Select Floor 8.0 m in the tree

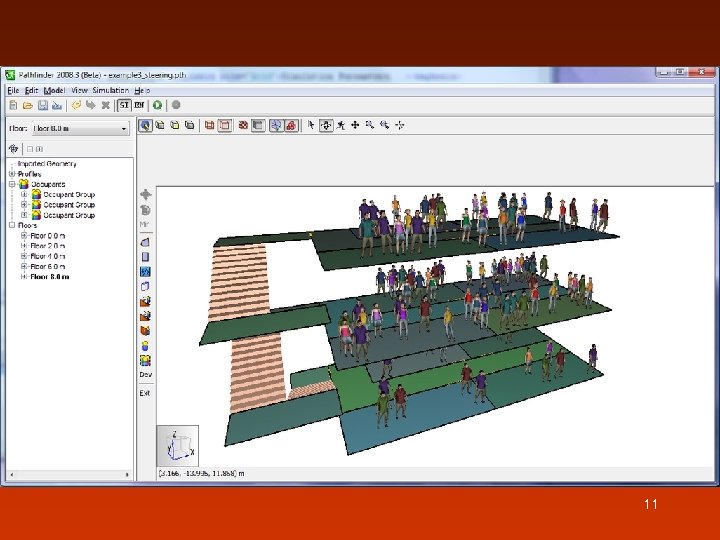click(x=50, y=277)
